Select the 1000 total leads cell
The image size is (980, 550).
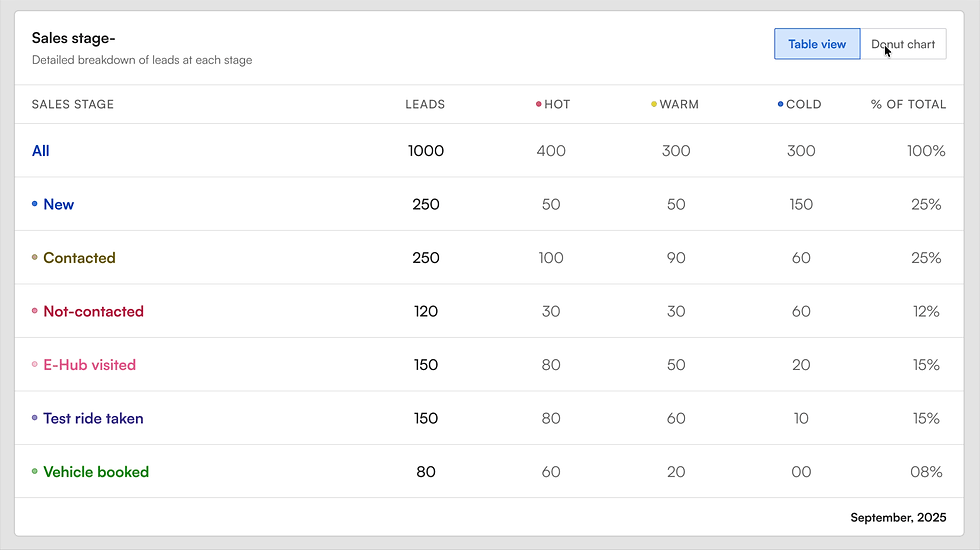(426, 151)
